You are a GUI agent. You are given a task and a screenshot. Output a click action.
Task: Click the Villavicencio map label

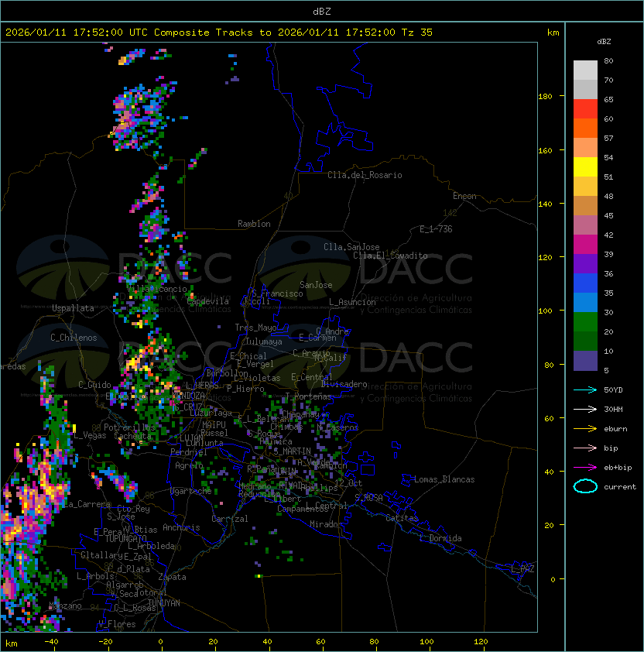click(157, 289)
